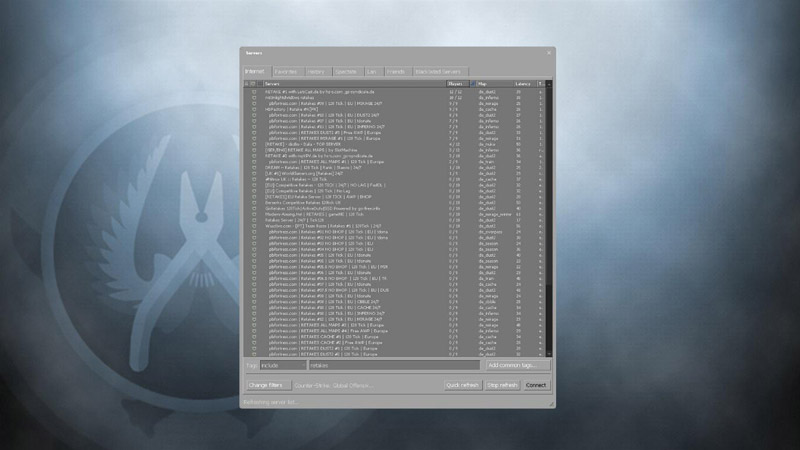Click the 'de_overpass' map cell
Screen dimensions: 800x450
[x=490, y=232]
